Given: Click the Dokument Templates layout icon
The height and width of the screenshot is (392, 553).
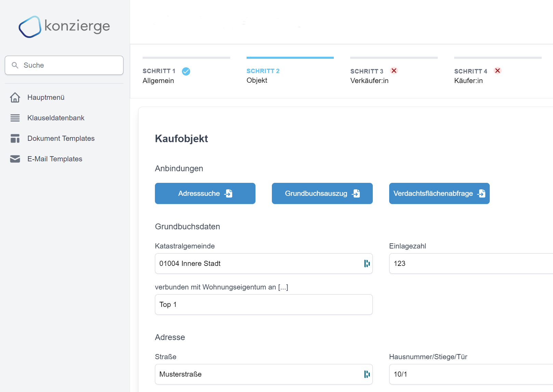Looking at the screenshot, I should click(x=15, y=138).
